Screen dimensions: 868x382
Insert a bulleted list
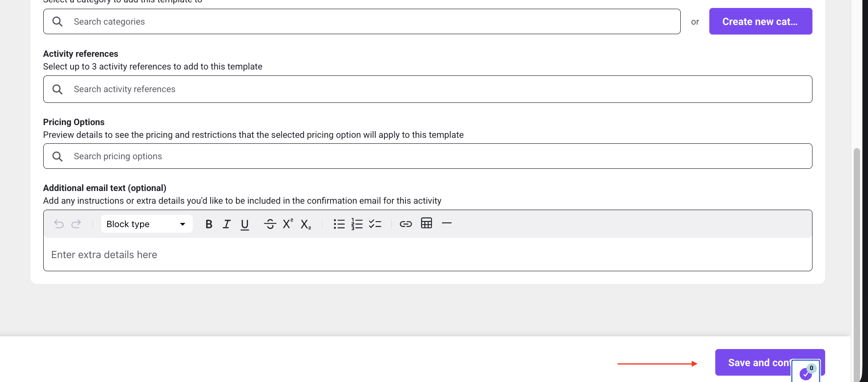(x=339, y=224)
